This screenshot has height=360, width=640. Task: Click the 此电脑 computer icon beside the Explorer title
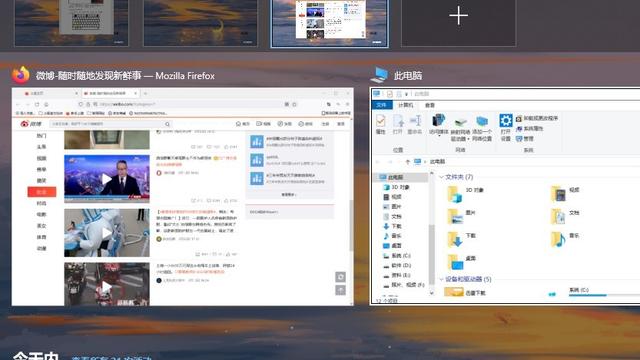[x=380, y=75]
